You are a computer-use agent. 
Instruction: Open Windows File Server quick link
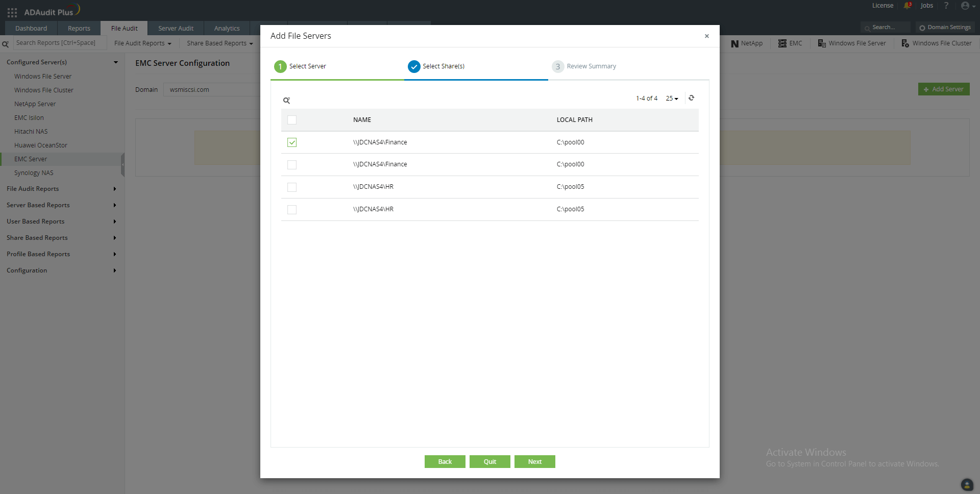(x=851, y=43)
